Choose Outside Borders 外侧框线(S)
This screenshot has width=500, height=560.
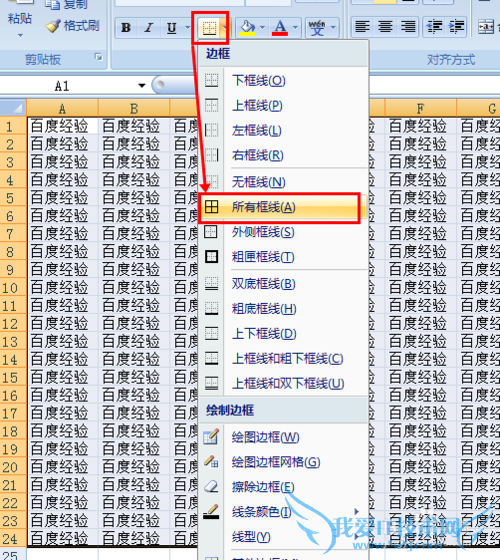click(283, 232)
